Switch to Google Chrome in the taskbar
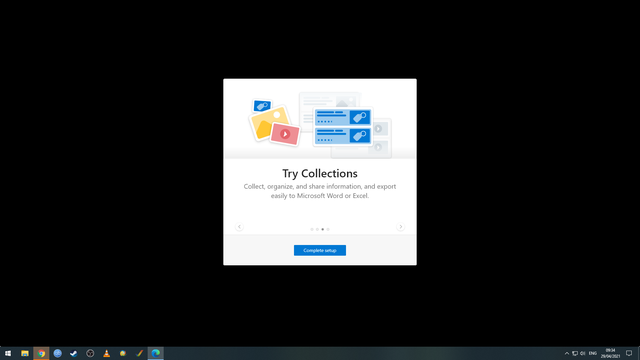This screenshot has width=640, height=360. (x=41, y=353)
